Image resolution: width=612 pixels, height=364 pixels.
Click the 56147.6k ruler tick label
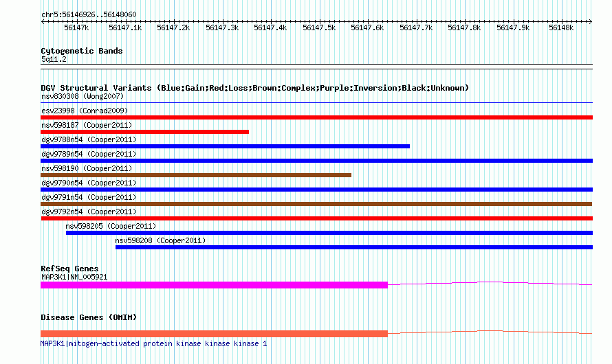point(367,28)
